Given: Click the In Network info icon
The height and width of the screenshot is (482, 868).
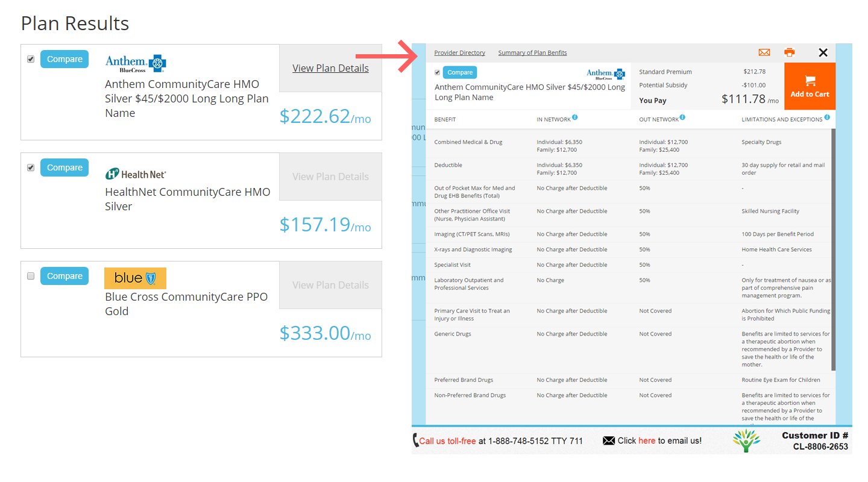Looking at the screenshot, I should (575, 117).
